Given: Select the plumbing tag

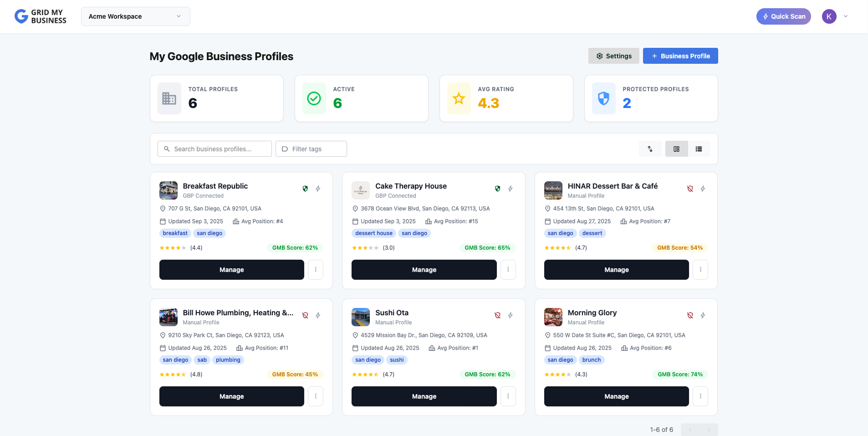Looking at the screenshot, I should click(228, 360).
